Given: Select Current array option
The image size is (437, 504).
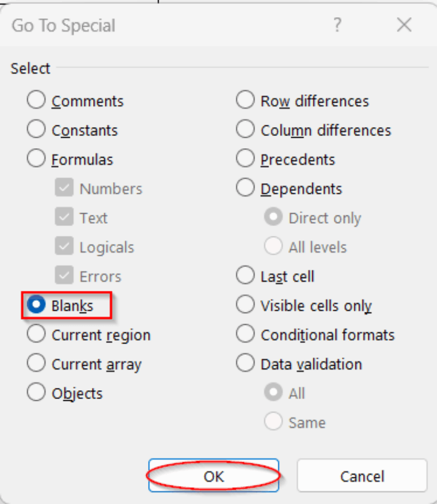Looking at the screenshot, I should pos(37,364).
